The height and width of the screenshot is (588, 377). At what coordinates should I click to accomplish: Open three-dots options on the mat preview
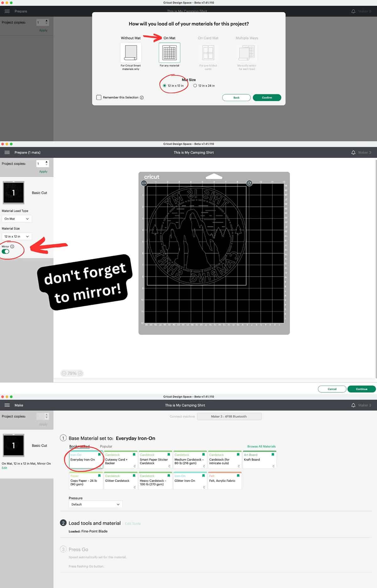coord(144,183)
